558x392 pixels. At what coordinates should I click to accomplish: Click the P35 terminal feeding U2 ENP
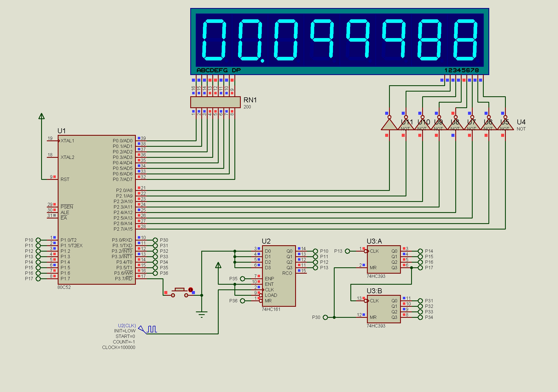coord(242,279)
